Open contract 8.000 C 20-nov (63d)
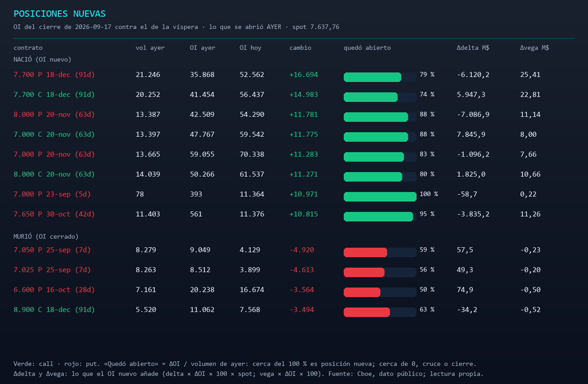The height and width of the screenshot is (384, 588). [54, 174]
